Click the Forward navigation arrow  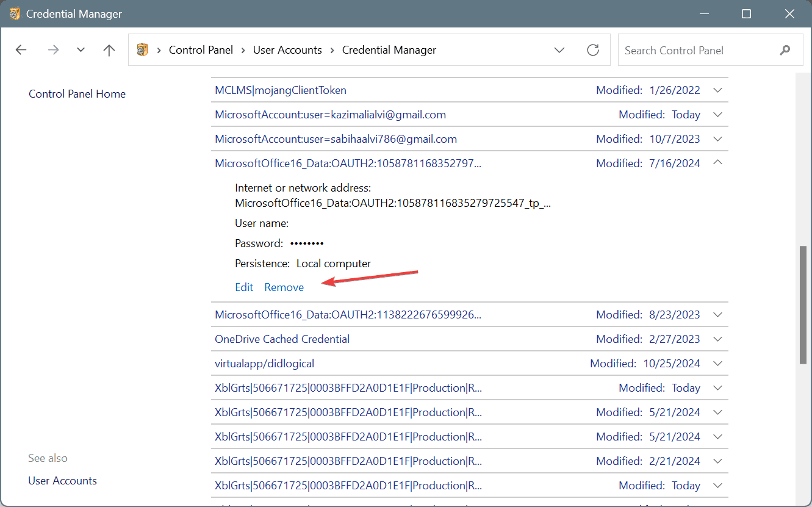tap(53, 50)
